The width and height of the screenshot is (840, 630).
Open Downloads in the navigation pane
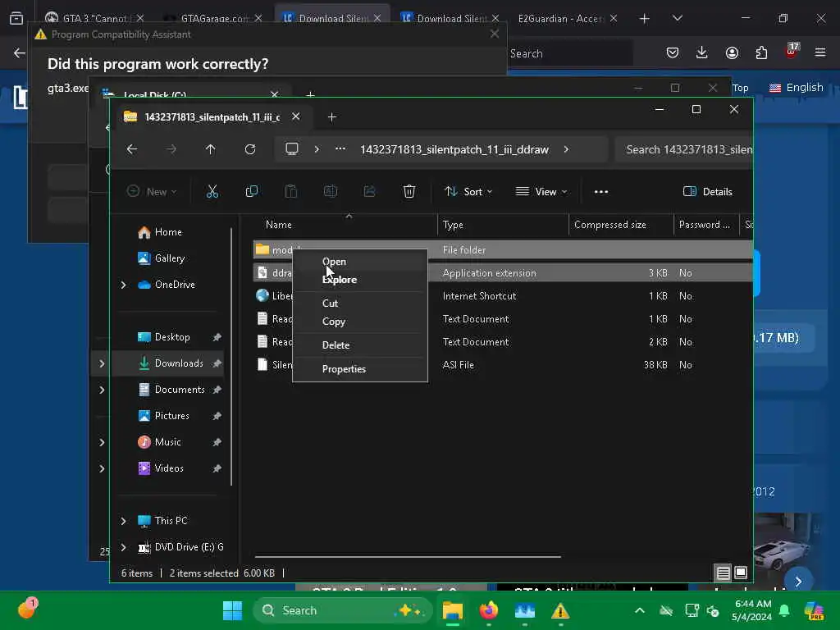pyautogui.click(x=178, y=363)
